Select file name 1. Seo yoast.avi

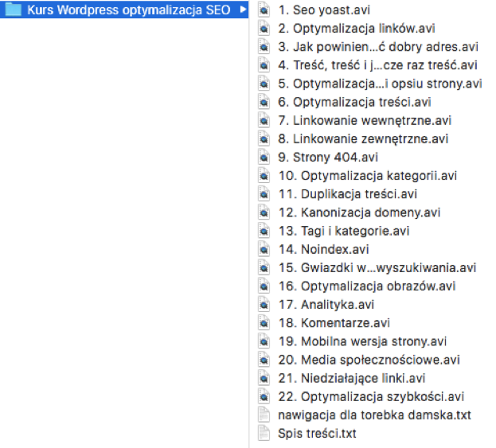coord(324,10)
